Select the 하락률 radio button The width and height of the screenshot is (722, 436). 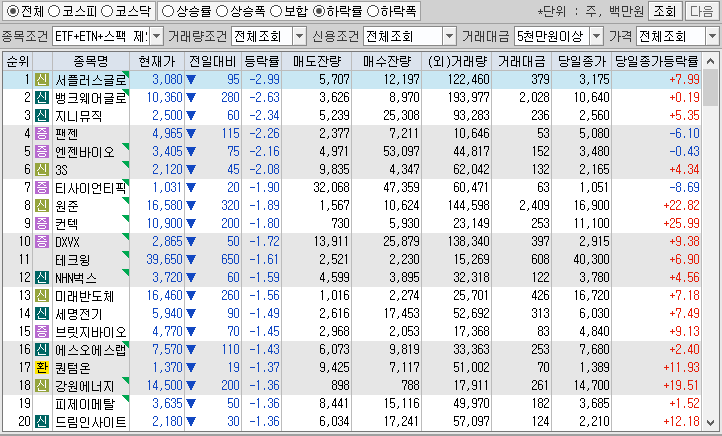pyautogui.click(x=319, y=11)
